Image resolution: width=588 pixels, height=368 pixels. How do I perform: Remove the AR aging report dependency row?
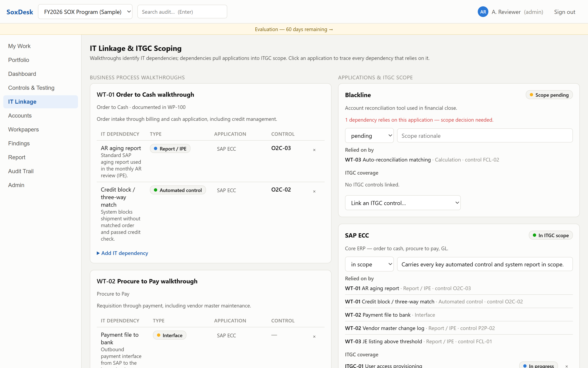click(314, 150)
